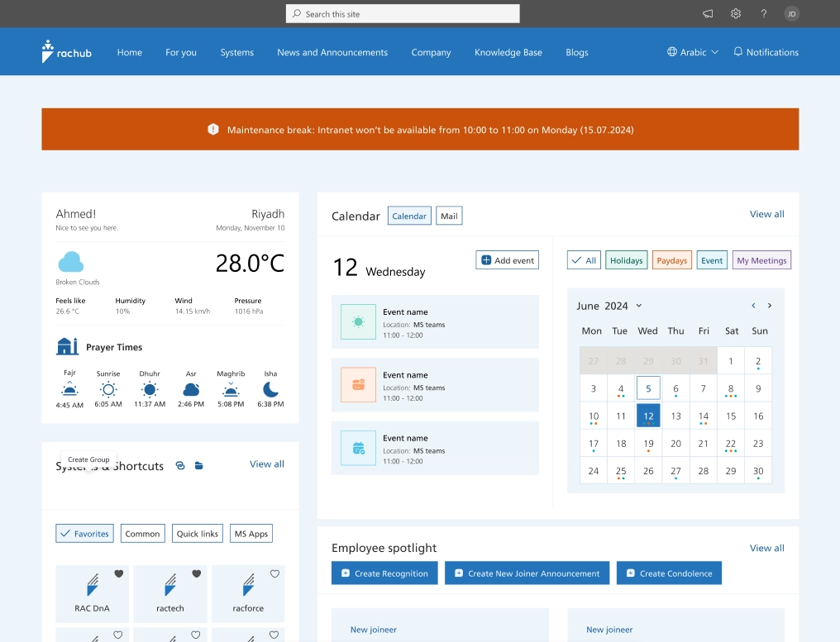Screen dimensions: 840x642
Task: Click View all in Calendar section
Action: tap(766, 214)
